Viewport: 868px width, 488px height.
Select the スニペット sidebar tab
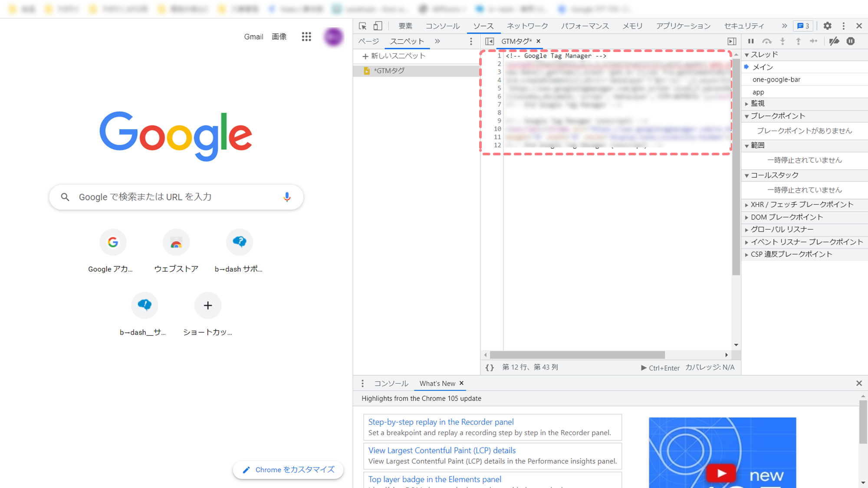[407, 41]
